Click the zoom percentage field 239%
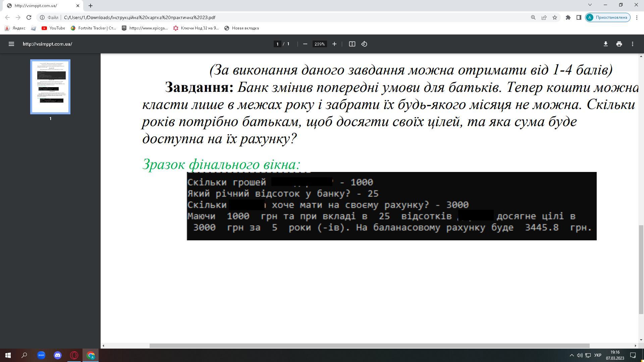 pos(320,44)
